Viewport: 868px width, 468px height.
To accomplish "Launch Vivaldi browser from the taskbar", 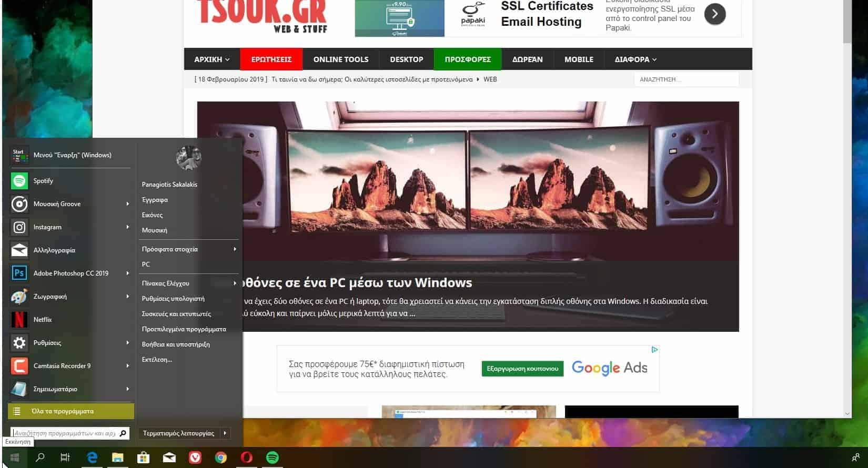I will 195,457.
